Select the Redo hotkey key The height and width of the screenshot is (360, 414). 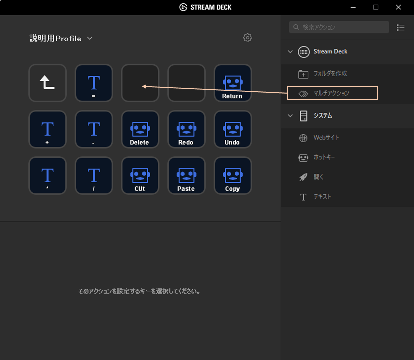pos(186,129)
